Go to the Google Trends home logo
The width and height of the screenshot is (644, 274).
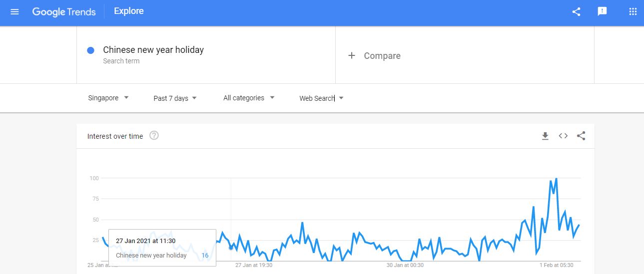(x=64, y=11)
